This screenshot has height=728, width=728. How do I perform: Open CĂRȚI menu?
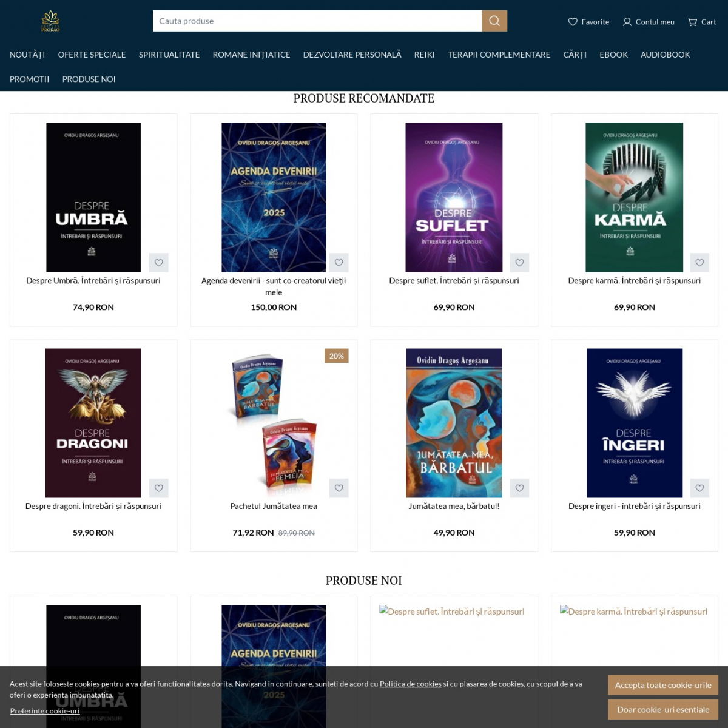[x=575, y=55]
